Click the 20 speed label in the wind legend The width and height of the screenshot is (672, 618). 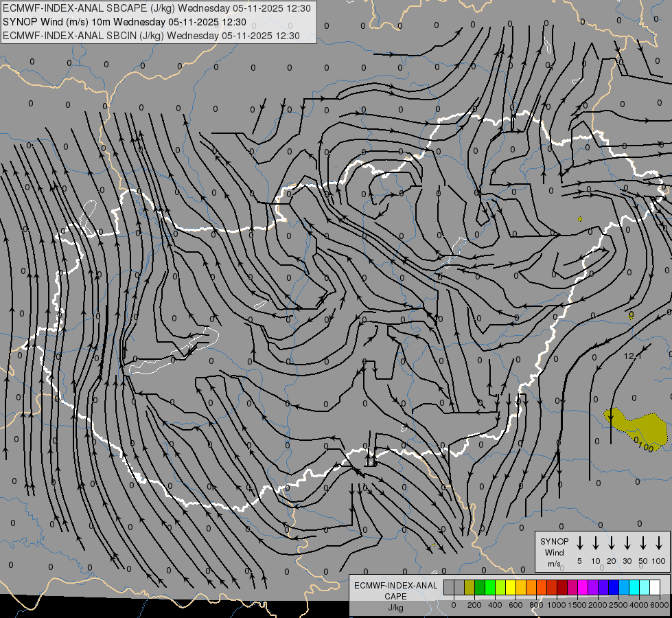(x=612, y=561)
